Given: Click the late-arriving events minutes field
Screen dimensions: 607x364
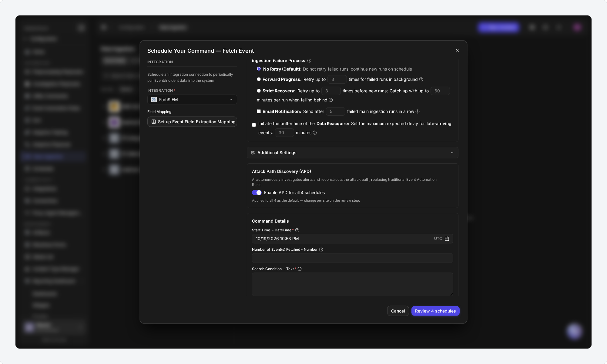Looking at the screenshot, I should click(x=284, y=133).
